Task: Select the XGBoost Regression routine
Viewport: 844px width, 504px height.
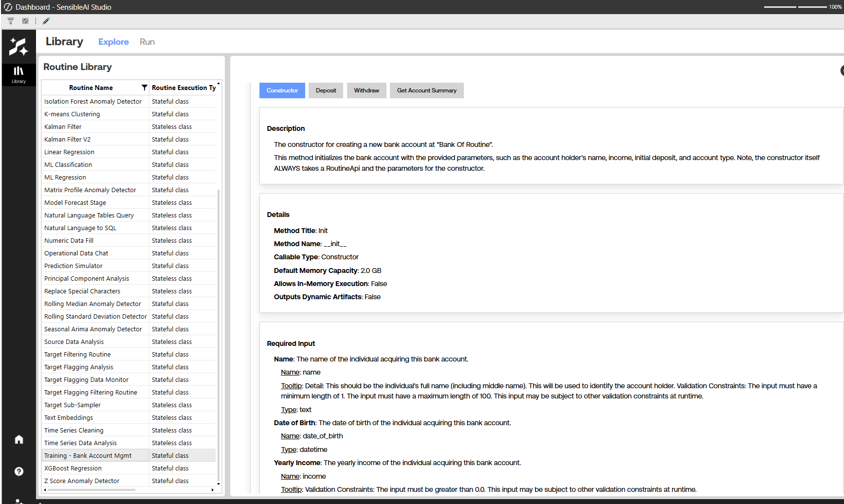Action: click(73, 468)
